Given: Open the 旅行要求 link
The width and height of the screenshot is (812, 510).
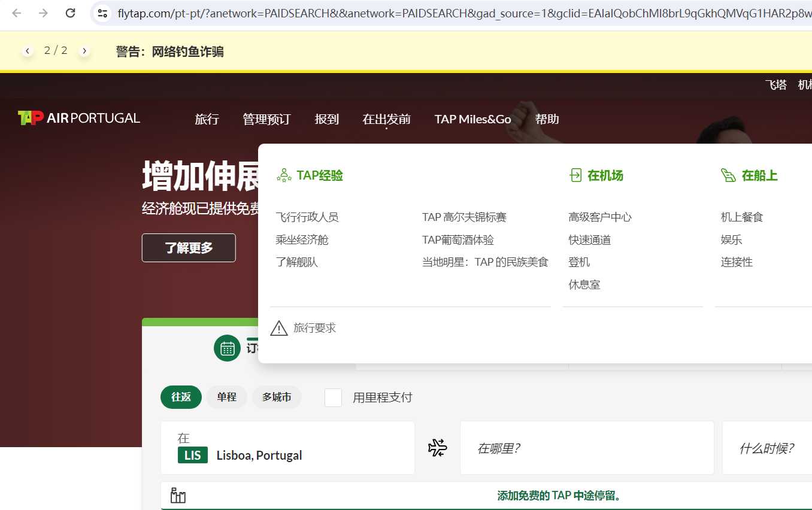Looking at the screenshot, I should [314, 328].
